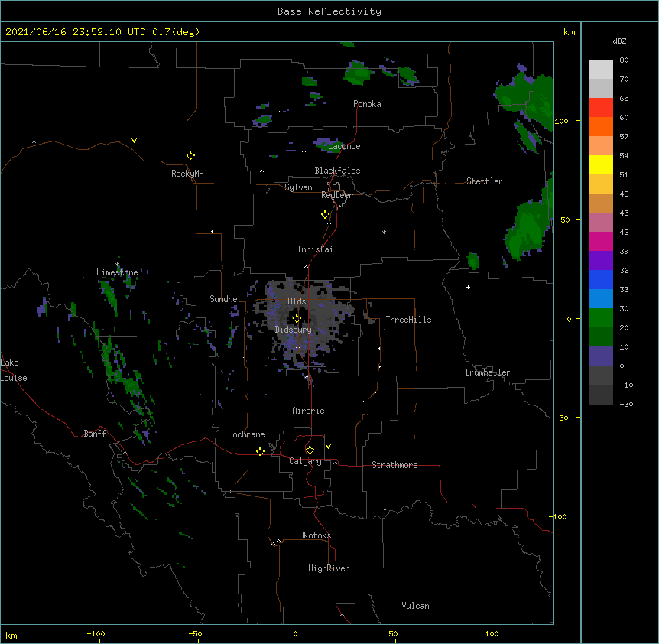Select the magenta swatch in the dBZ legend
Viewport: 659px width, 644px height.
(601, 241)
